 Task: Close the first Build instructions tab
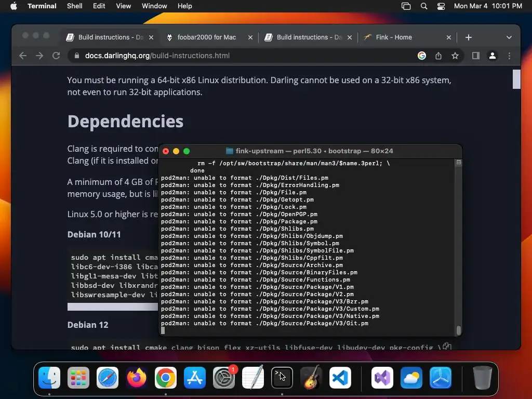point(151,37)
